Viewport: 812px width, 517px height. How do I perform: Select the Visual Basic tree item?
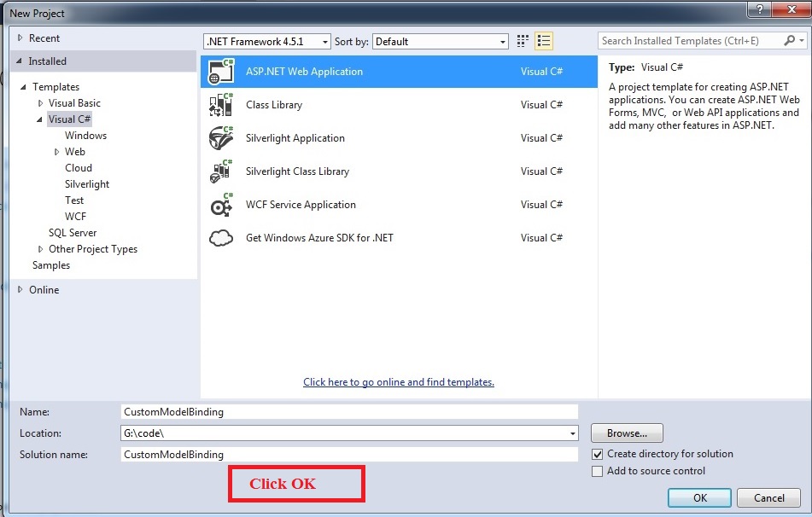click(74, 103)
